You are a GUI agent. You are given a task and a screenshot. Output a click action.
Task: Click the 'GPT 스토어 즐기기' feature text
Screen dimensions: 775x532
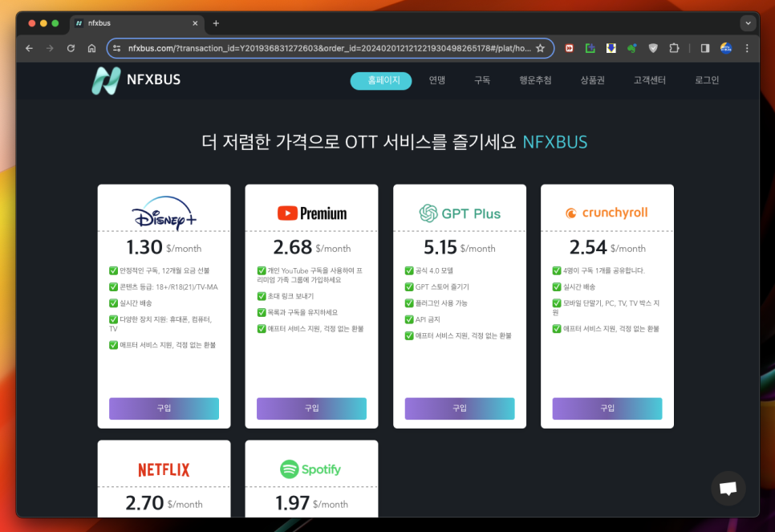[442, 286]
